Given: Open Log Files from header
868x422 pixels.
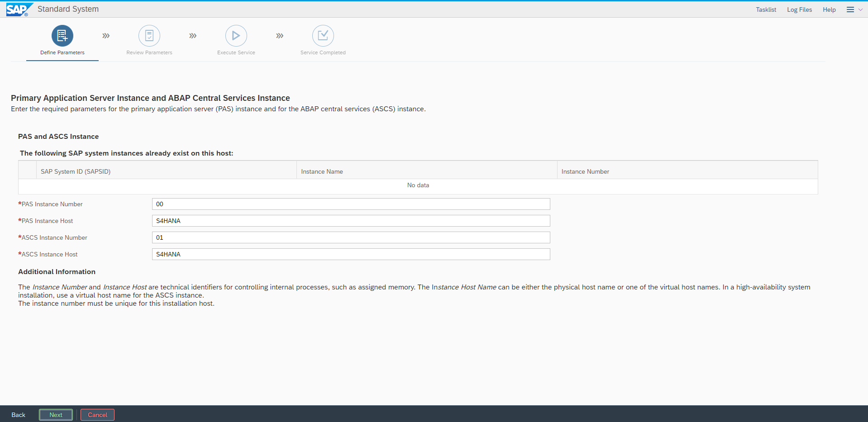Looking at the screenshot, I should coord(799,9).
